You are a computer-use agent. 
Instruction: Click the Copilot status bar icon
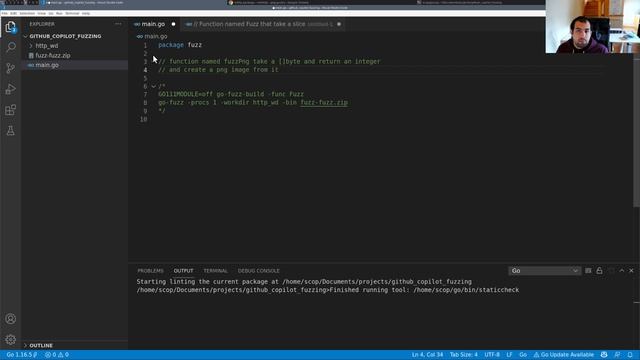pyautogui.click(x=604, y=355)
